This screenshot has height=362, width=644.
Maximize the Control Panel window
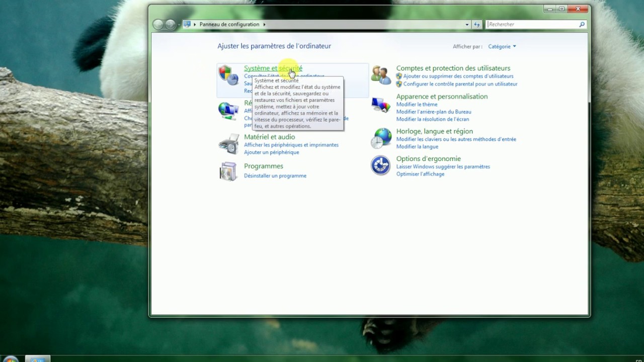(562, 9)
